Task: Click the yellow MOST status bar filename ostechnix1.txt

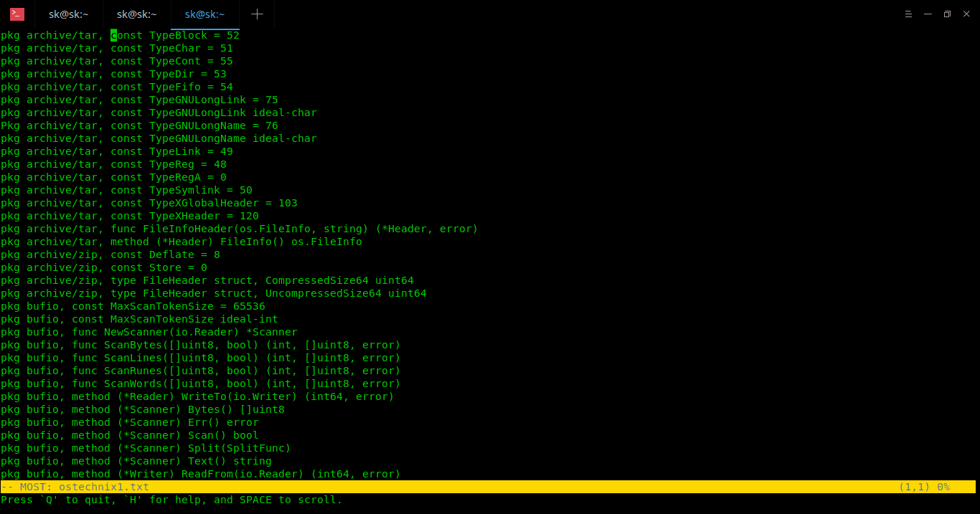Action: click(103, 487)
